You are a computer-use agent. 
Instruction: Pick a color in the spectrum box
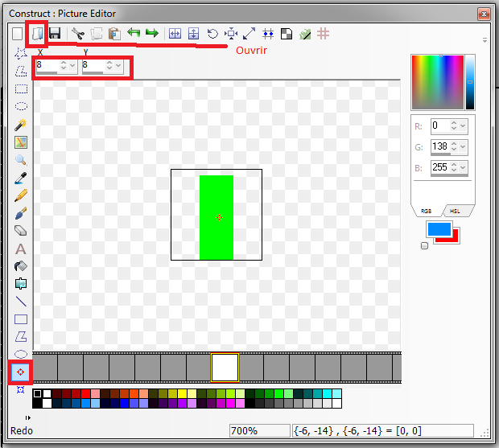pyautogui.click(x=438, y=82)
